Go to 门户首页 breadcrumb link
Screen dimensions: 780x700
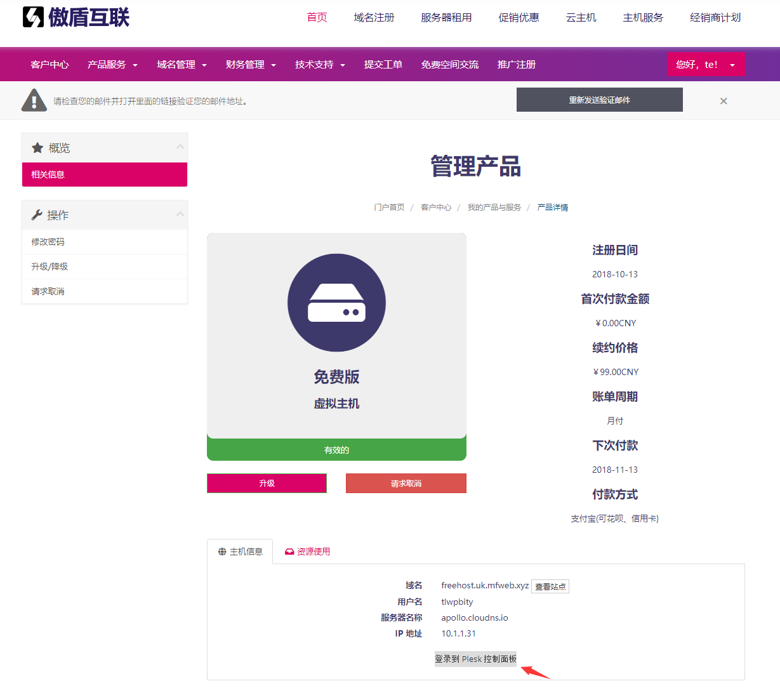[x=389, y=208]
